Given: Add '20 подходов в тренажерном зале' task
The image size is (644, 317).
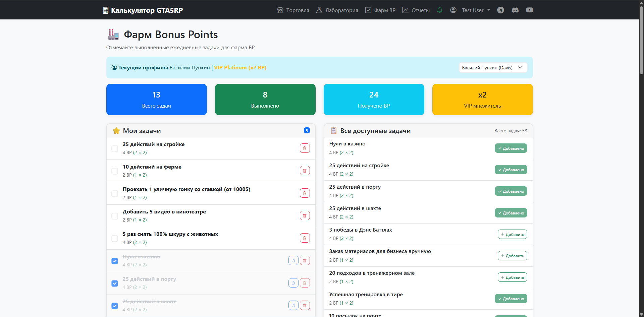Looking at the screenshot, I should pyautogui.click(x=512, y=277).
